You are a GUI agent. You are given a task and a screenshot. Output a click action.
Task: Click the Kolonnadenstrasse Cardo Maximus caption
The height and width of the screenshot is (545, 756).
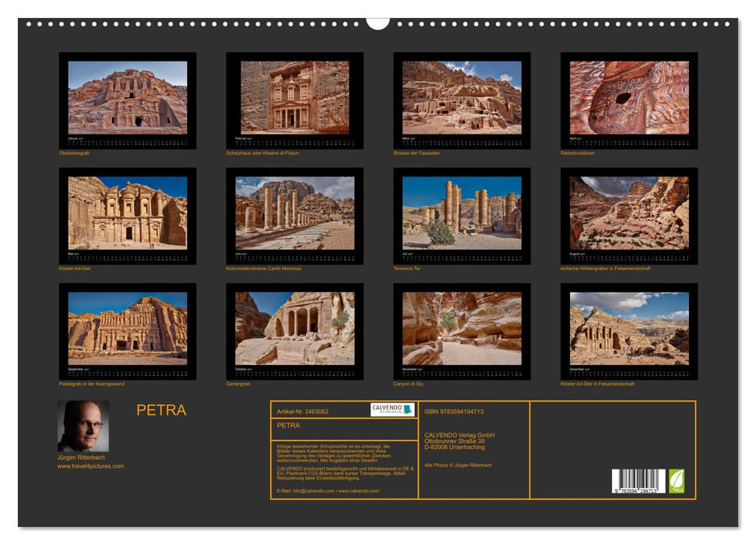(x=263, y=268)
